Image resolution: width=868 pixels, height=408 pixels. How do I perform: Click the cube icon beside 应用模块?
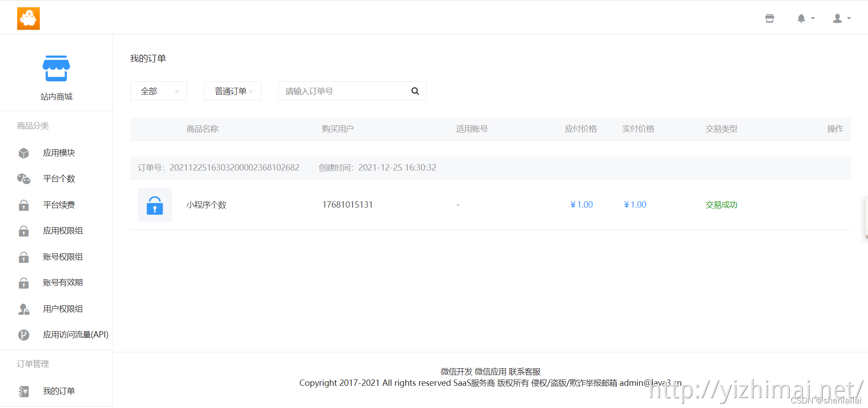(24, 153)
